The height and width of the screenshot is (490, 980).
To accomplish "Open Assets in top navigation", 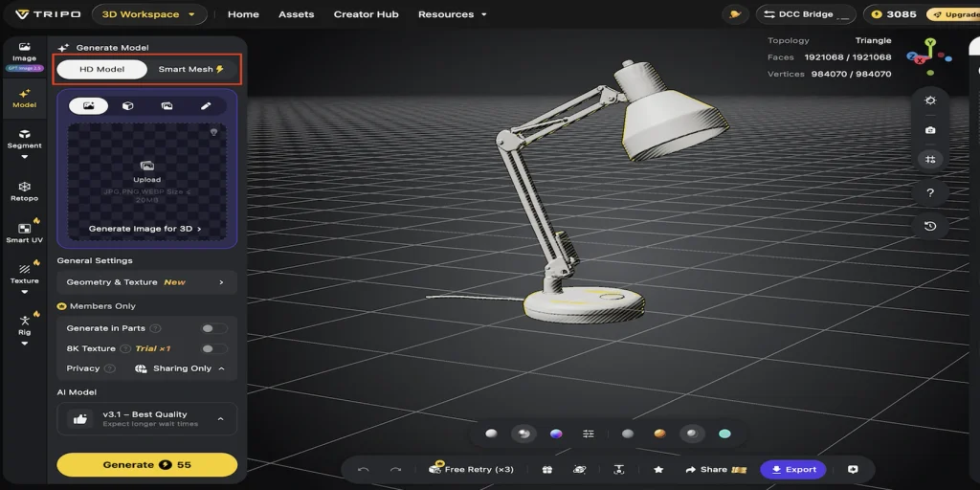I will (x=297, y=14).
